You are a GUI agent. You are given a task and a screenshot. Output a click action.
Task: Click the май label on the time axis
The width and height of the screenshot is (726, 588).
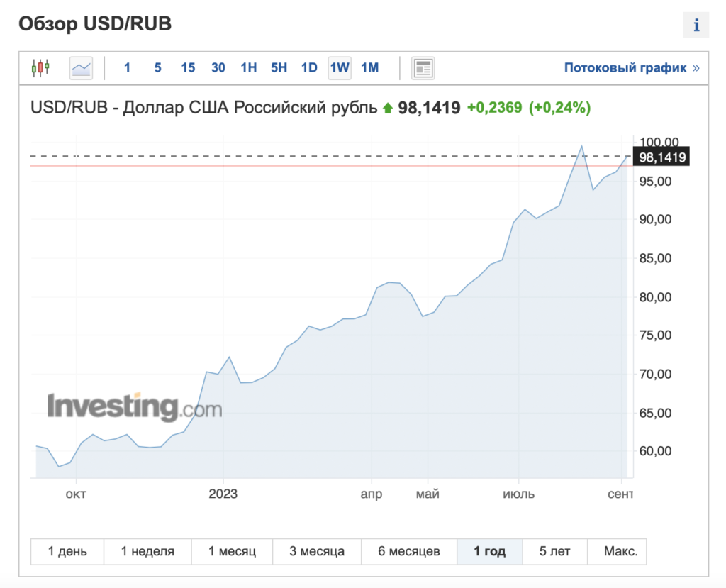pyautogui.click(x=428, y=494)
